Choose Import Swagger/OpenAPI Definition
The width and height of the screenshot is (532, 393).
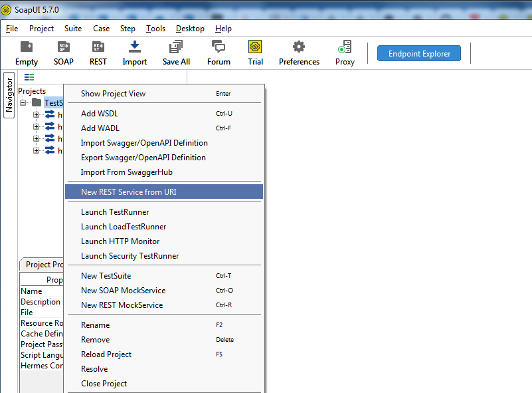(164, 143)
